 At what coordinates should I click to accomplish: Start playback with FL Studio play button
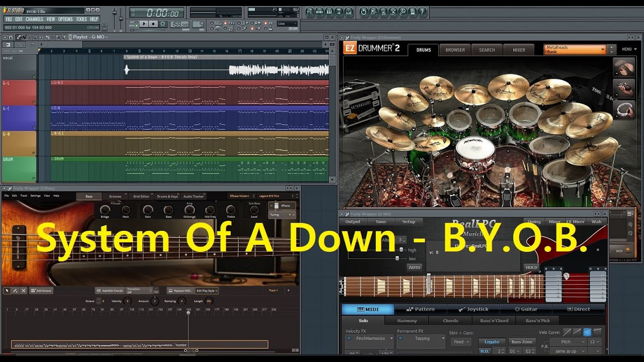point(144,24)
